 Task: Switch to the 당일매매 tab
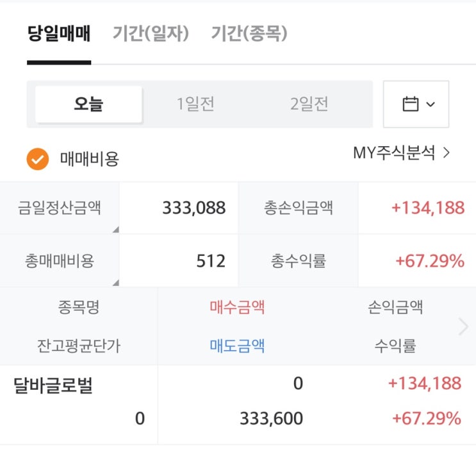pos(59,34)
